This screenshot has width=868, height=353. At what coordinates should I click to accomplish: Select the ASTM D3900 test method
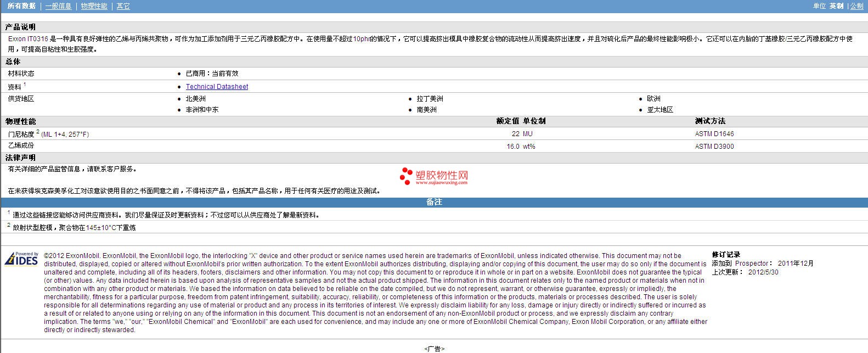714,147
